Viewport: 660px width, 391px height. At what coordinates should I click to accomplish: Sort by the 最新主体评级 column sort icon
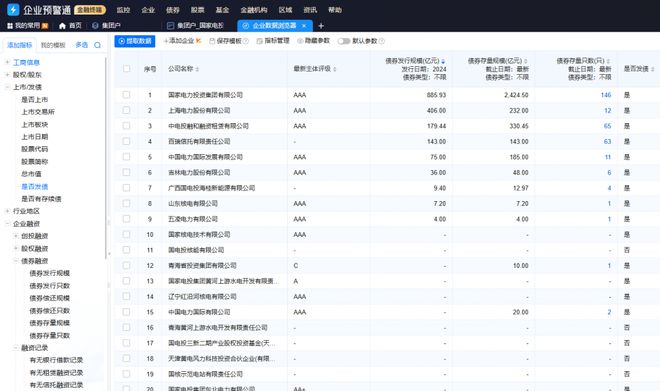coord(335,69)
